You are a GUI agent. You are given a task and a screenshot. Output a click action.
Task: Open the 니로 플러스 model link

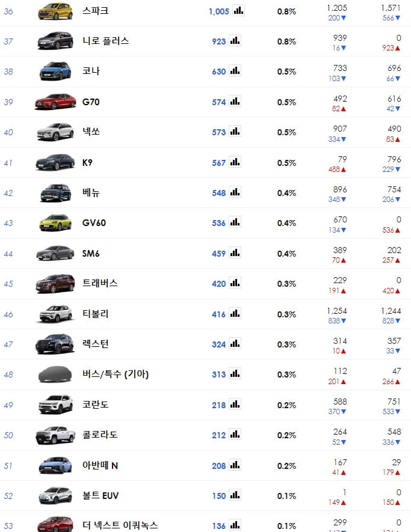click(x=106, y=41)
